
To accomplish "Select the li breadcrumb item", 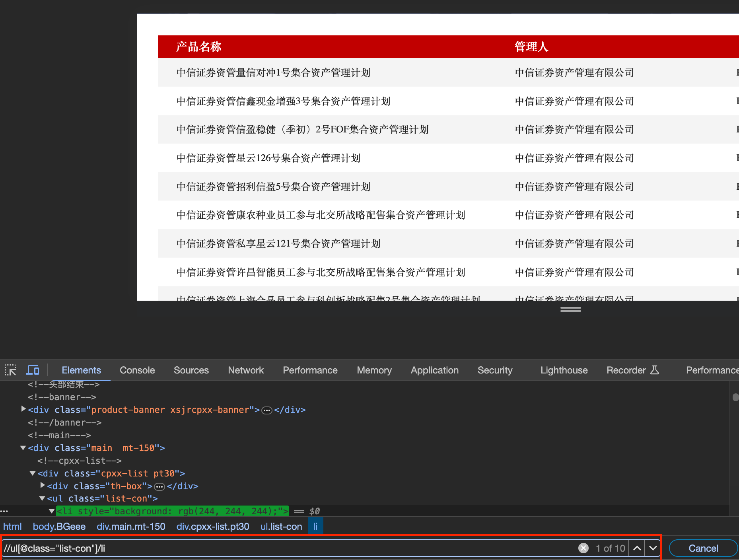I will coord(315,527).
